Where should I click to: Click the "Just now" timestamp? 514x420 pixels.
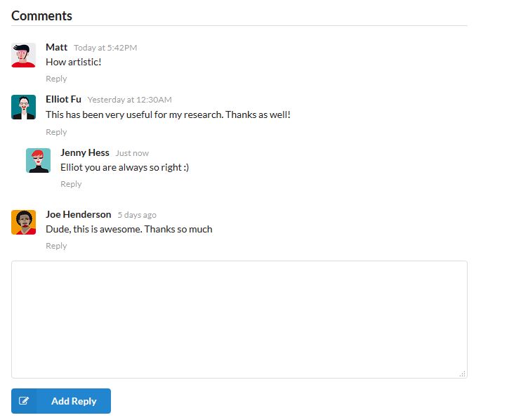click(132, 153)
